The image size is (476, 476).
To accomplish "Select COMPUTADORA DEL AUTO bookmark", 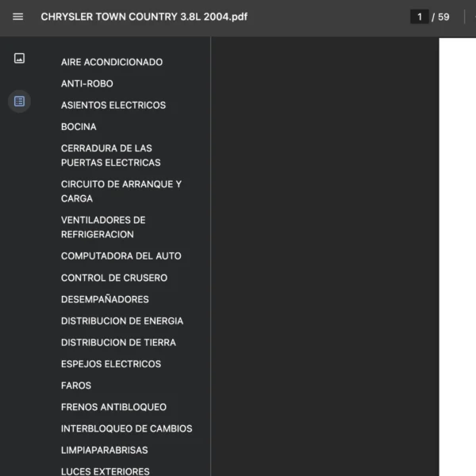I will 121,256.
